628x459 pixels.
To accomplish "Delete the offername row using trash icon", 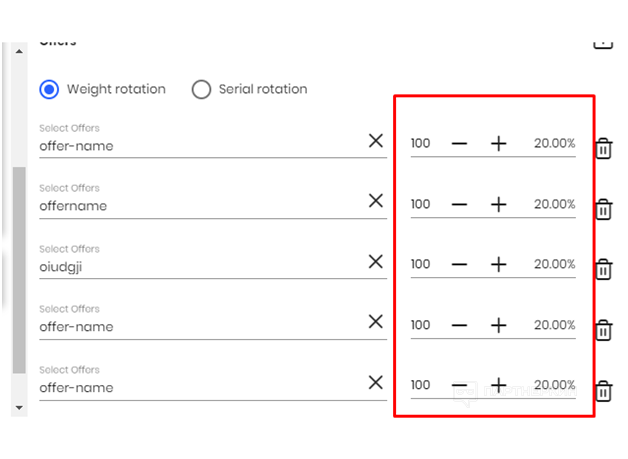I will [x=604, y=209].
